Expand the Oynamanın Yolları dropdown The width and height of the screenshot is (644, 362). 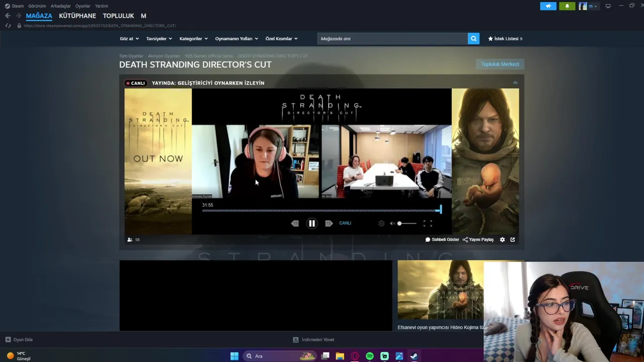click(236, 39)
